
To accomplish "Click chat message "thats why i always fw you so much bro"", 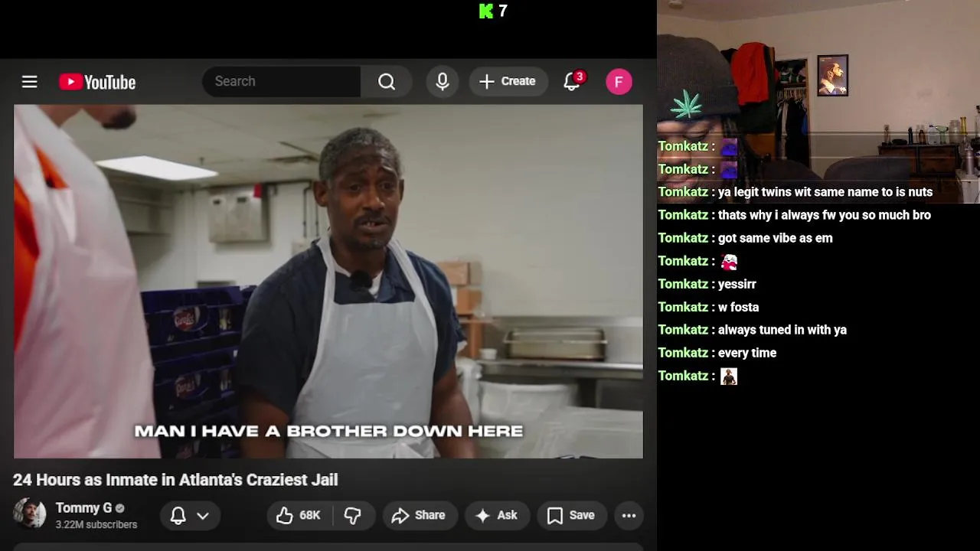I will (x=825, y=215).
